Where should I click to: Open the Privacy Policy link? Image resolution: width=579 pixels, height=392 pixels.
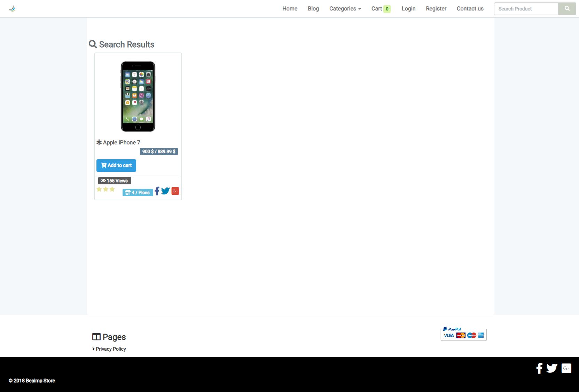(x=111, y=349)
